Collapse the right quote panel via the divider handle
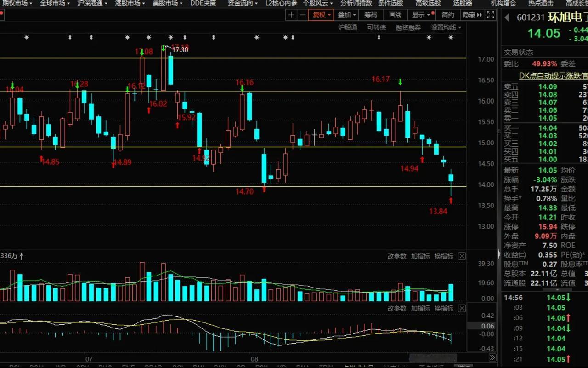 pyautogui.click(x=498, y=253)
